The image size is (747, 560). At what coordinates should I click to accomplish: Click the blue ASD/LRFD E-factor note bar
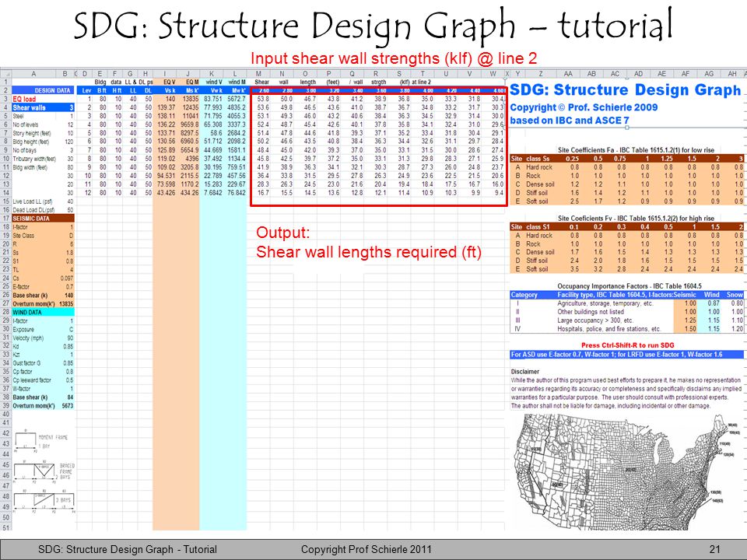pyautogui.click(x=626, y=355)
